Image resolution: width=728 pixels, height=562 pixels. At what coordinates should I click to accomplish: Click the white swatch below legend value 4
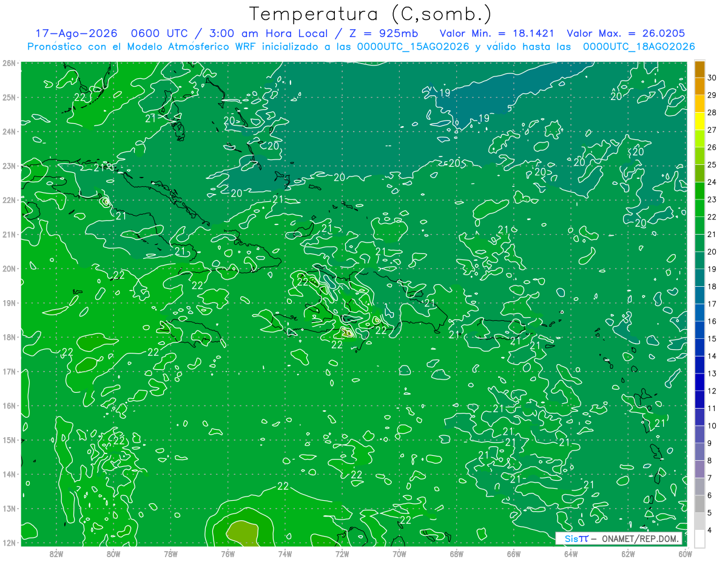click(699, 538)
